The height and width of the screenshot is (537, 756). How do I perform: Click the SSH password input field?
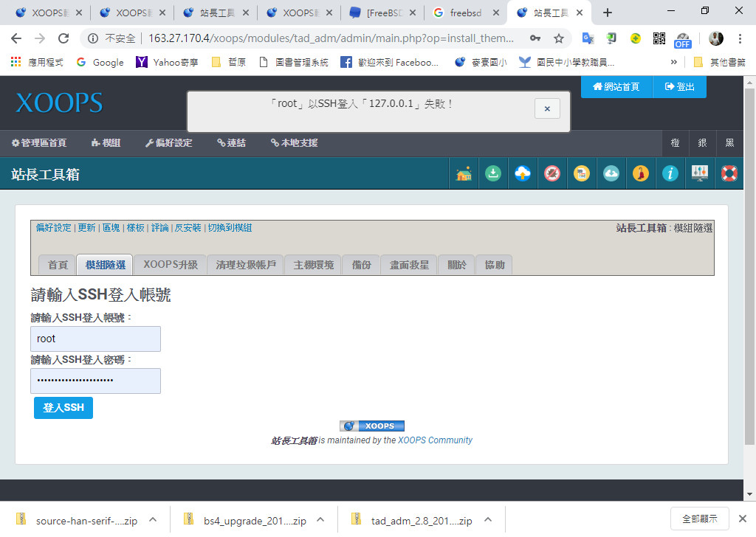[x=95, y=381]
